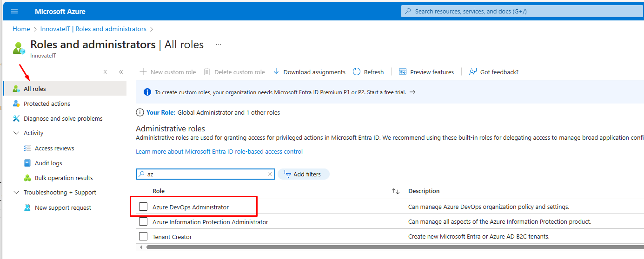
Task: Click Download assignments button
Action: [309, 72]
